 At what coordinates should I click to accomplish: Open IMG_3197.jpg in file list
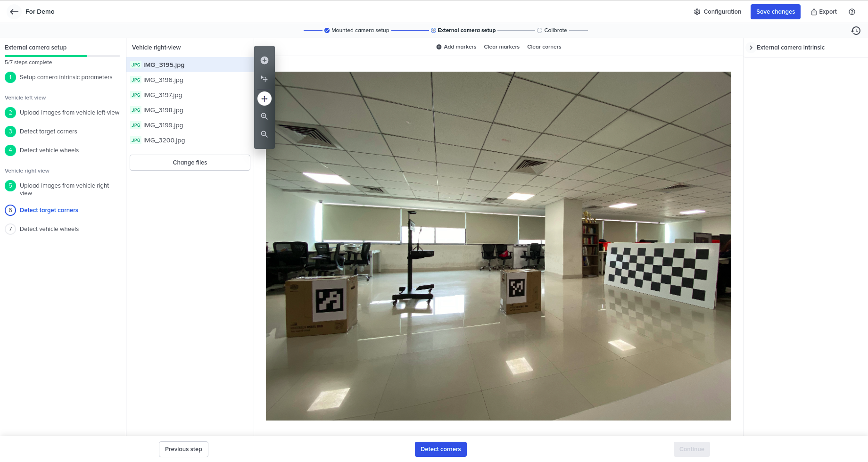[163, 95]
